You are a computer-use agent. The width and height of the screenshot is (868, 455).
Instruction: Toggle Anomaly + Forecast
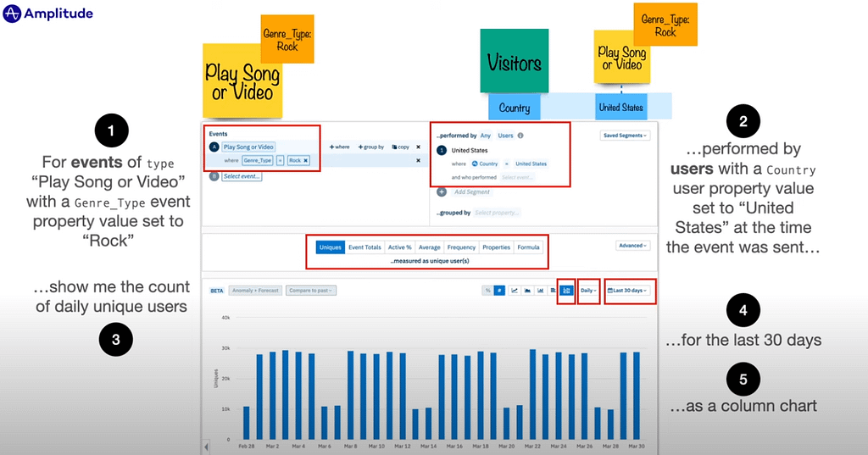254,291
